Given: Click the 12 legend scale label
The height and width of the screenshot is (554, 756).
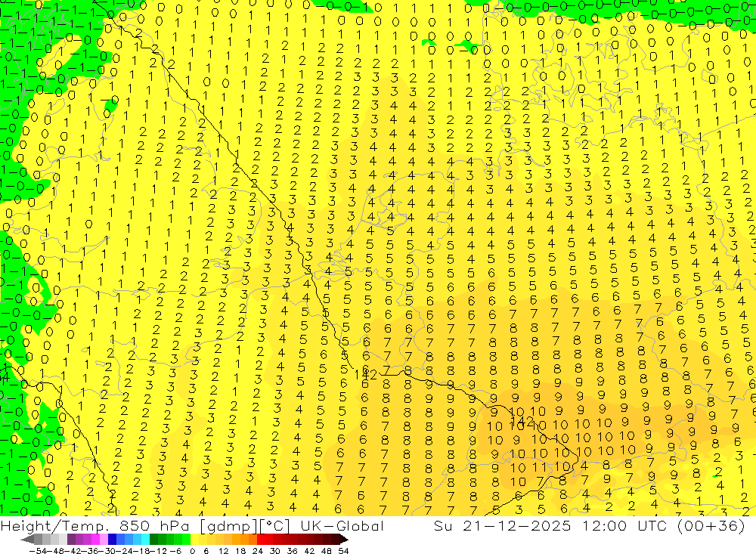Looking at the screenshot, I should [x=223, y=551].
